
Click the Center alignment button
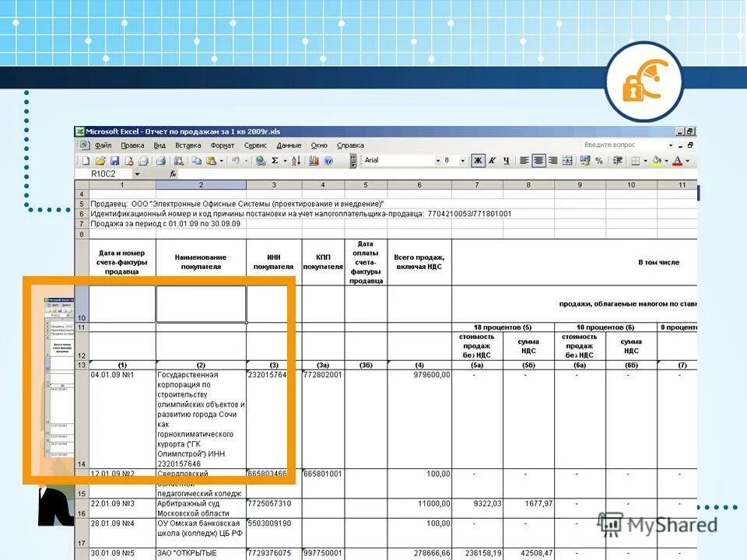(538, 160)
